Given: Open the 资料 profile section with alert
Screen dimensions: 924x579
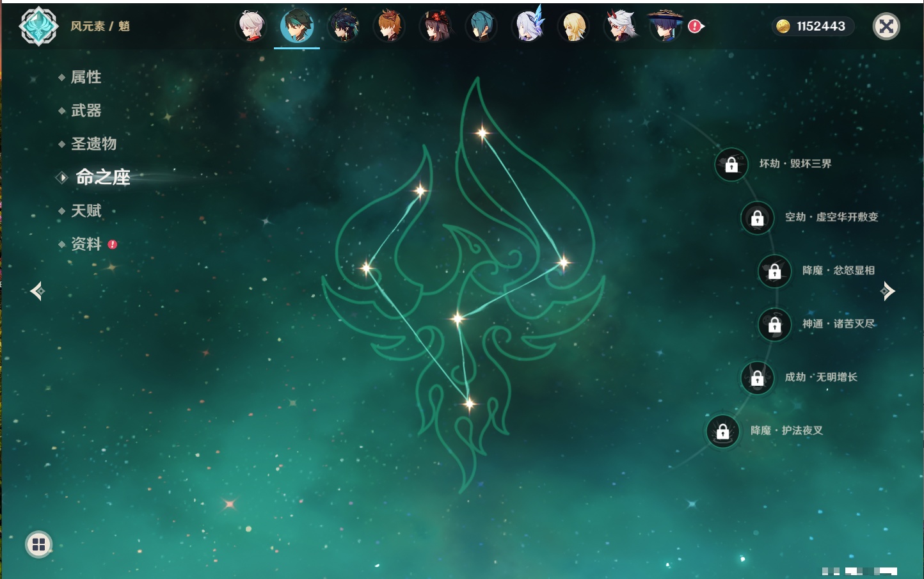Looking at the screenshot, I should tap(86, 244).
